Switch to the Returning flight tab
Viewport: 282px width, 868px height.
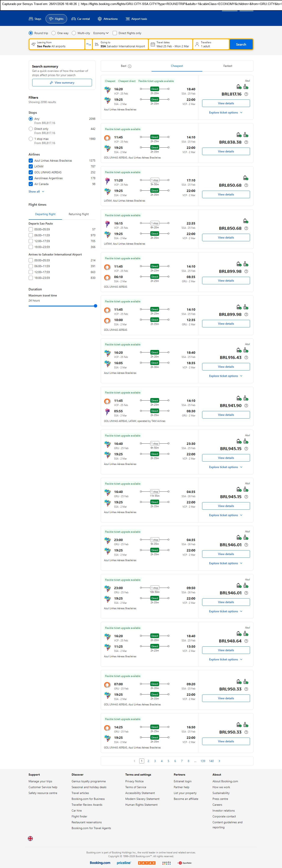[x=79, y=214]
